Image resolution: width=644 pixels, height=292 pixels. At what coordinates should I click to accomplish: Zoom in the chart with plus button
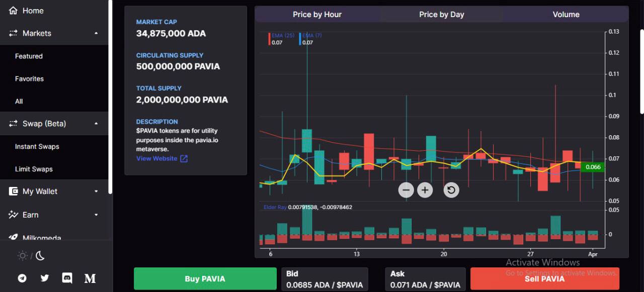point(425,190)
